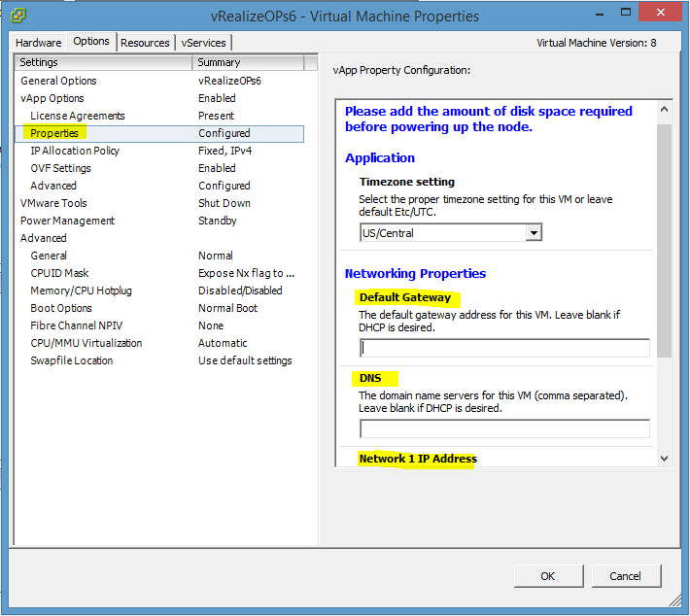This screenshot has height=616, width=690.
Task: Click the 'Networking Properties' heading
Action: coord(415,274)
